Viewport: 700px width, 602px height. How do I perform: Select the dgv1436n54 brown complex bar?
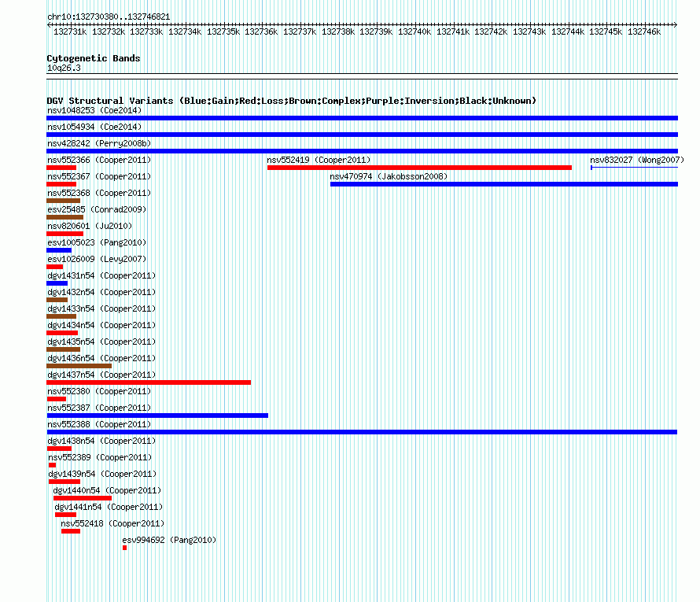[x=79, y=366]
